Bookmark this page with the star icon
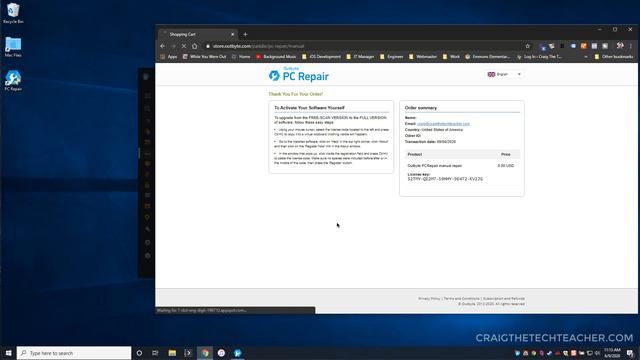Screen dimensions: 640x360 pos(527,46)
